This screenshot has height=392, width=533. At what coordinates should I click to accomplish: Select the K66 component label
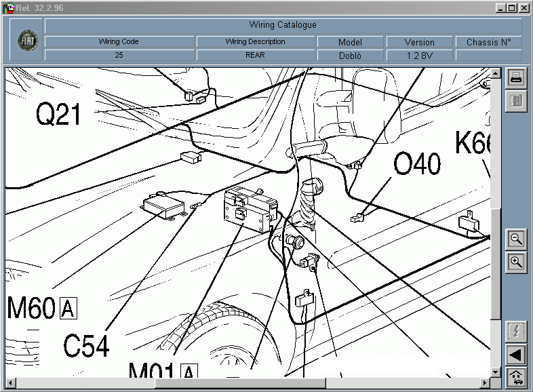[x=473, y=142]
